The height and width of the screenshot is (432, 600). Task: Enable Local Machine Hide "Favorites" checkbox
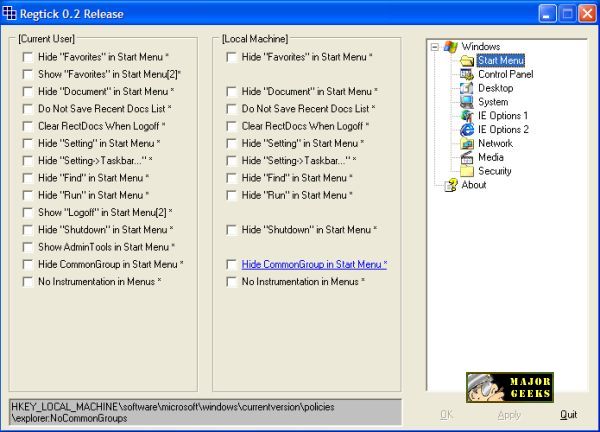point(231,57)
